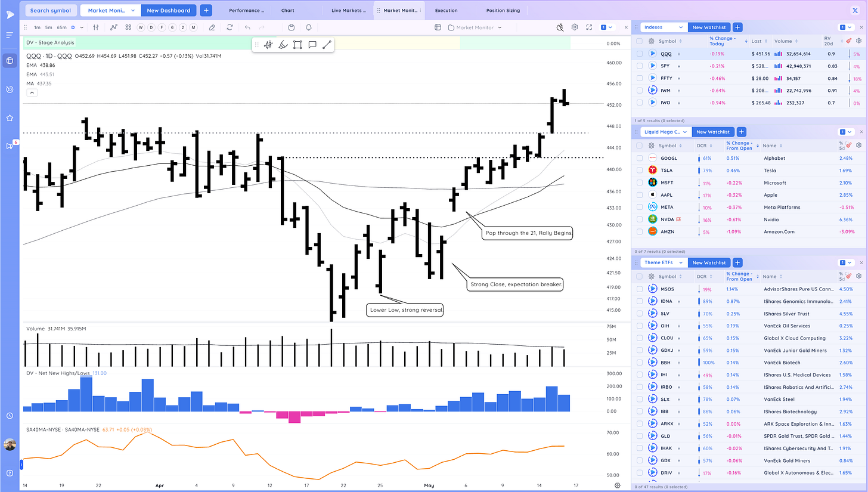Open the alerts bell icon in chart toolbar
The image size is (868, 492).
point(309,27)
